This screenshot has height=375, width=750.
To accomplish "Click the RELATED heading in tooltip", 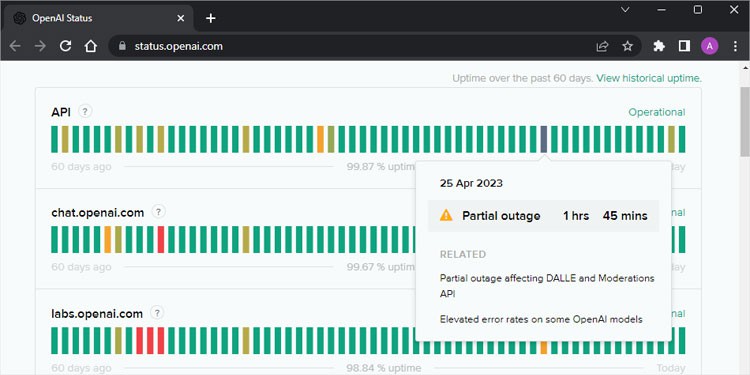I will [463, 254].
